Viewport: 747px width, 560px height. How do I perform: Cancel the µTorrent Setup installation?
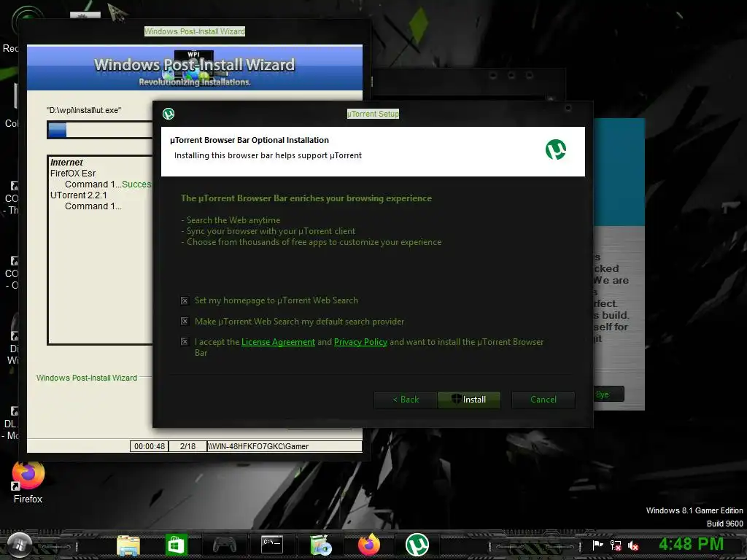pyautogui.click(x=543, y=400)
